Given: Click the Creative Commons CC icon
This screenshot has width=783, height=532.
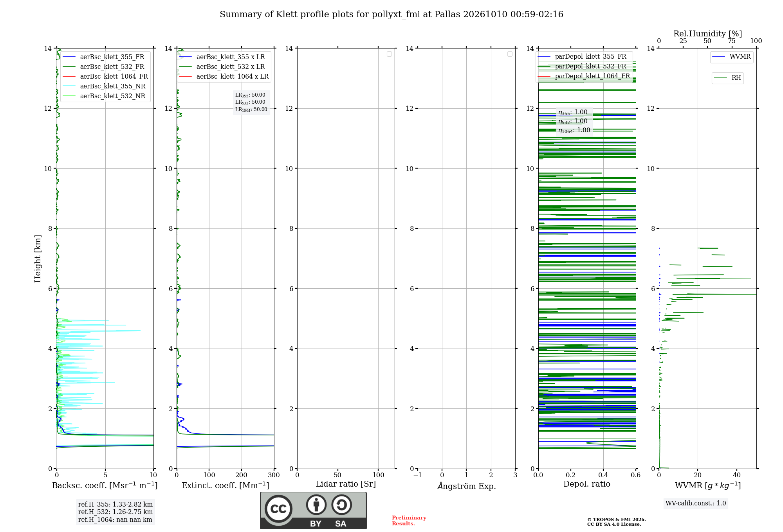Looking at the screenshot, I should pos(278,509).
